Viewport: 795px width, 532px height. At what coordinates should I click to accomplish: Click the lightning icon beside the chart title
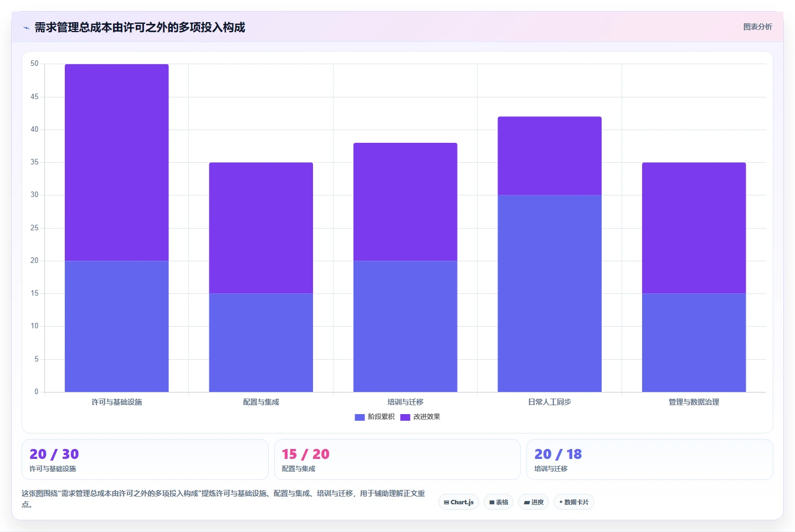click(26, 28)
